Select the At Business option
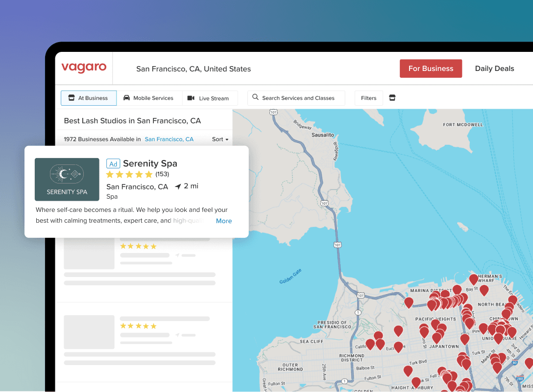This screenshot has width=533, height=392. tap(89, 98)
